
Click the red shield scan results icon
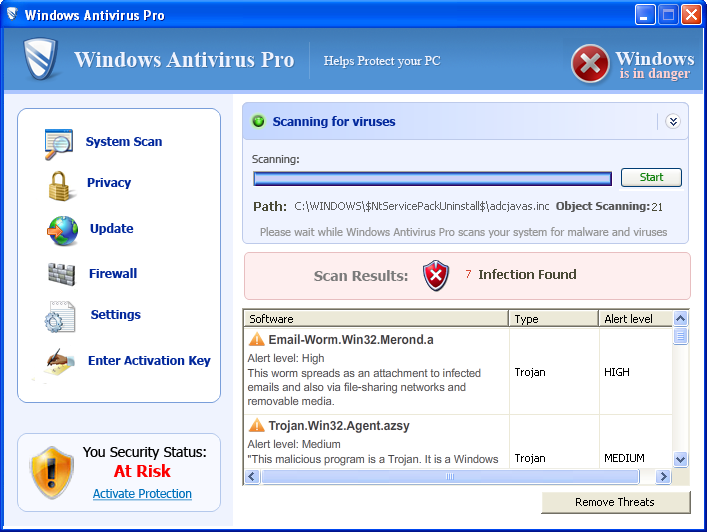pyautogui.click(x=436, y=275)
